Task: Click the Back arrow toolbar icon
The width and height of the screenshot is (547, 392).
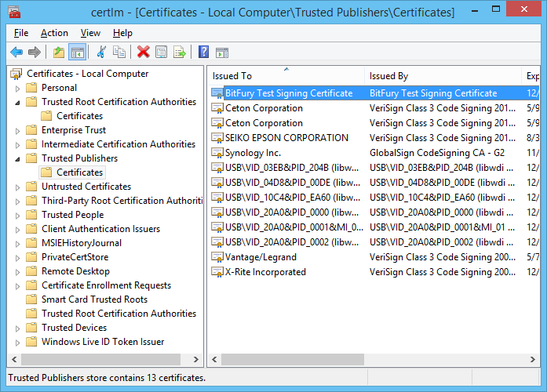Action: [16, 53]
